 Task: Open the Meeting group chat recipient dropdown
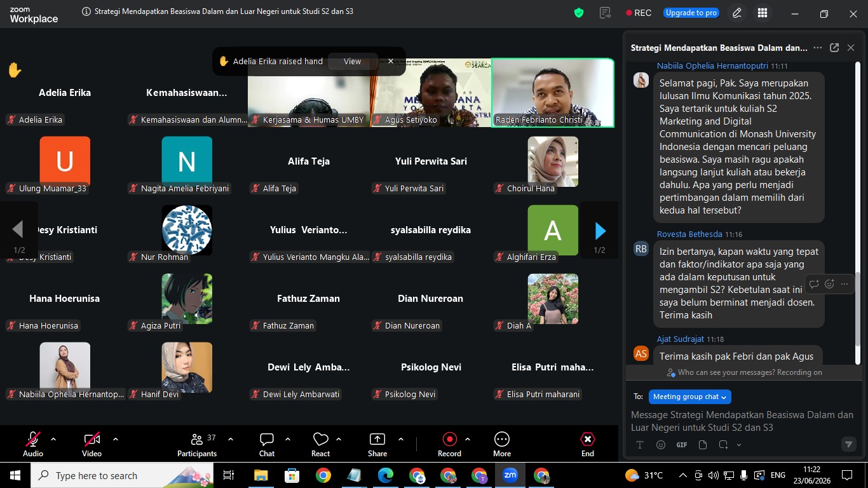(690, 396)
